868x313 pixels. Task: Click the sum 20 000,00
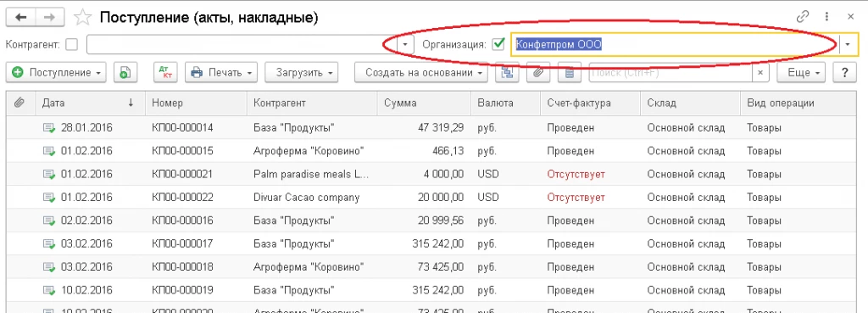(442, 198)
